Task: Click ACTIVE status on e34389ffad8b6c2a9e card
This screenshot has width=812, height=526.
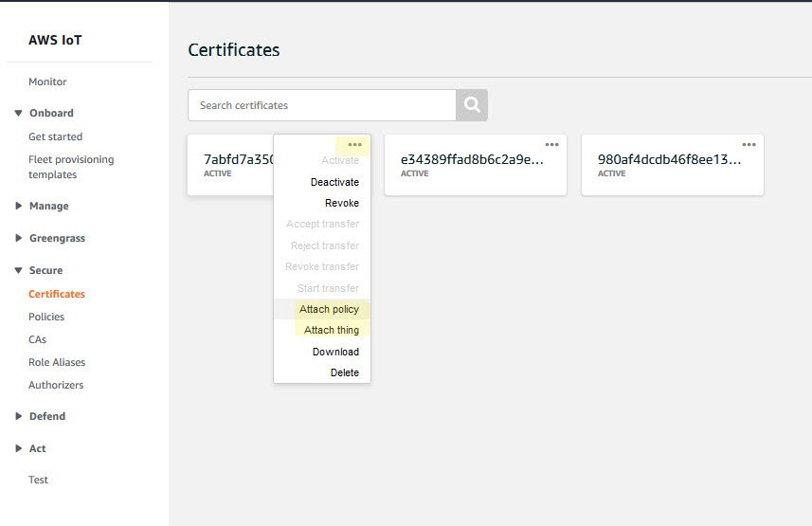Action: (414, 173)
